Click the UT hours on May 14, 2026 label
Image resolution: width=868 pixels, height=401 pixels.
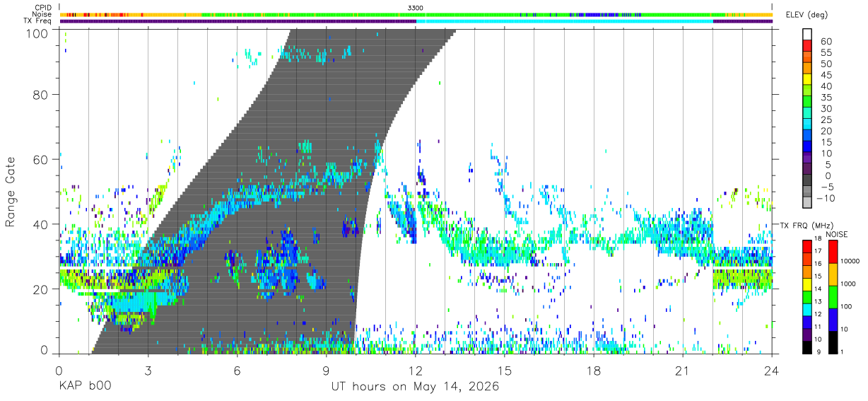coord(415,387)
